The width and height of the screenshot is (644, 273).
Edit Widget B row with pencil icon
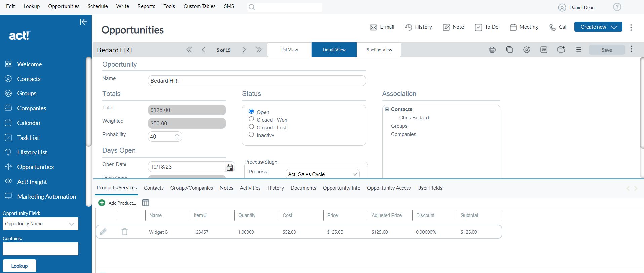coord(103,232)
